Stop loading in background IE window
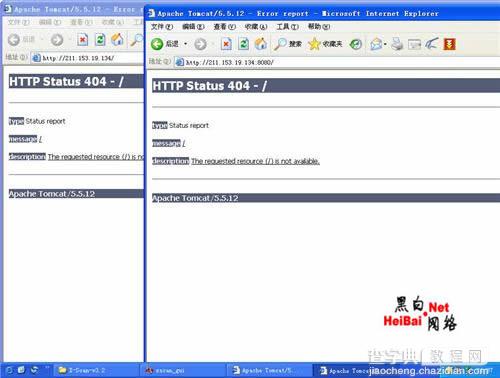 pyautogui.click(x=83, y=40)
